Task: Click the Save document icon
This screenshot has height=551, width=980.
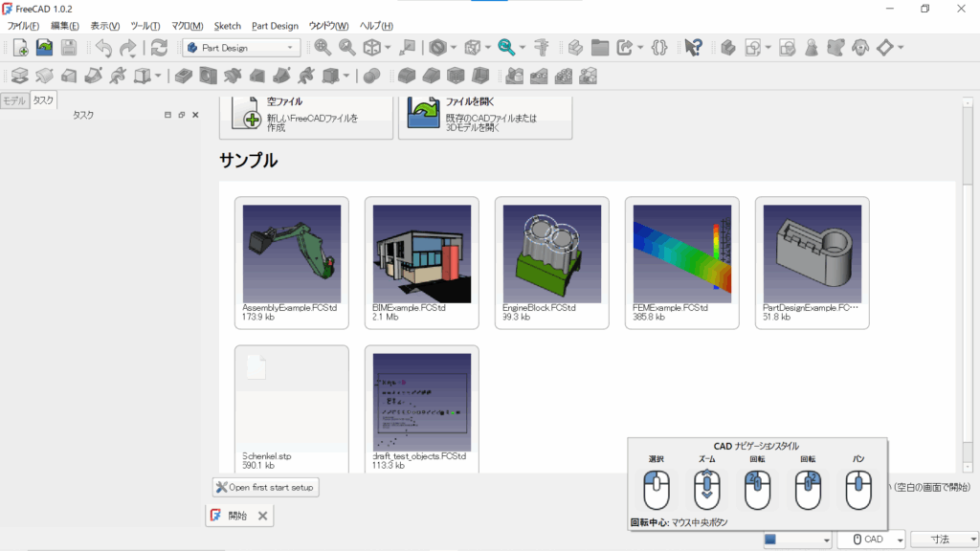Action: tap(68, 47)
